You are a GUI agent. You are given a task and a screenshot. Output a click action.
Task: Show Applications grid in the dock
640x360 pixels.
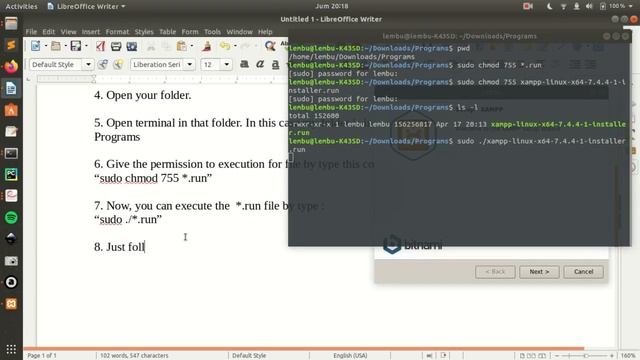pos(11,349)
